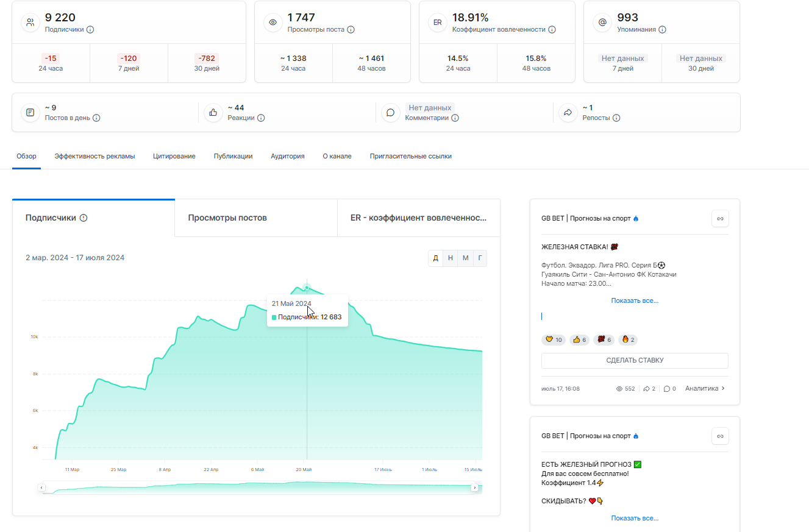The height and width of the screenshot is (532, 809).
Task: Click the 21 Май data point on chart
Action: [x=307, y=287]
